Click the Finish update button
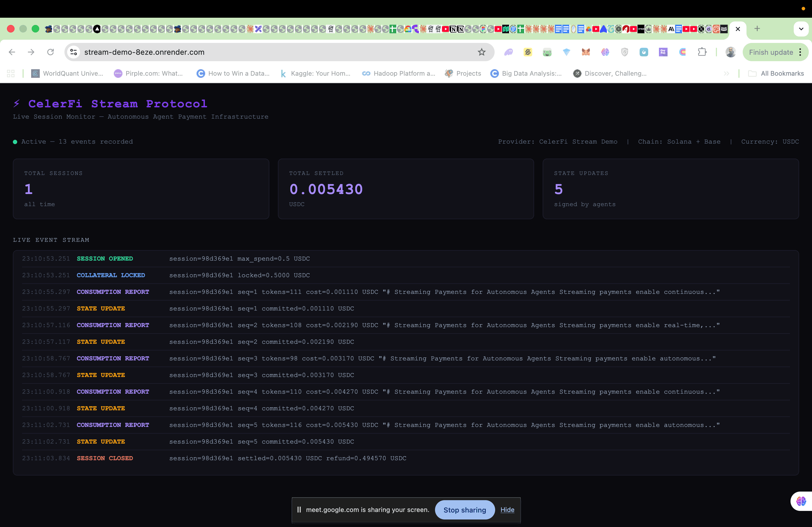This screenshot has height=527, width=812. pos(771,52)
